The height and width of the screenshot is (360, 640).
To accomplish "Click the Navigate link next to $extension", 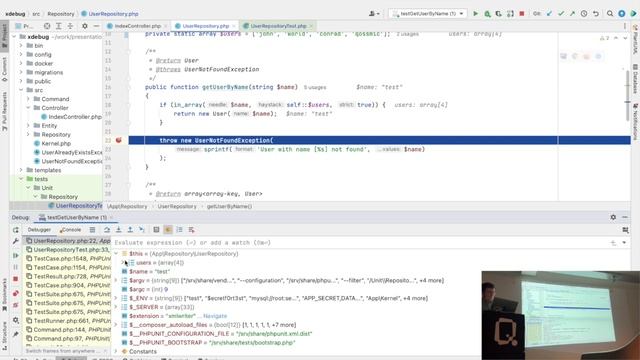I will [215, 316].
